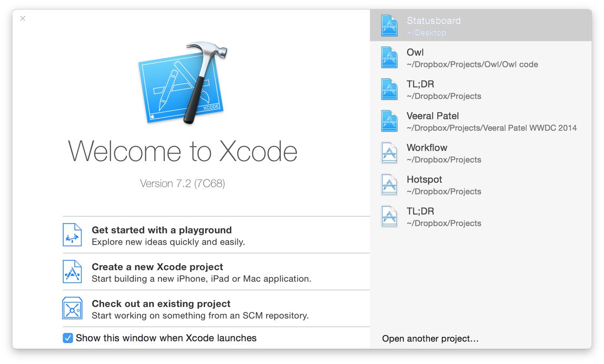Click the Owl project file icon

[389, 57]
